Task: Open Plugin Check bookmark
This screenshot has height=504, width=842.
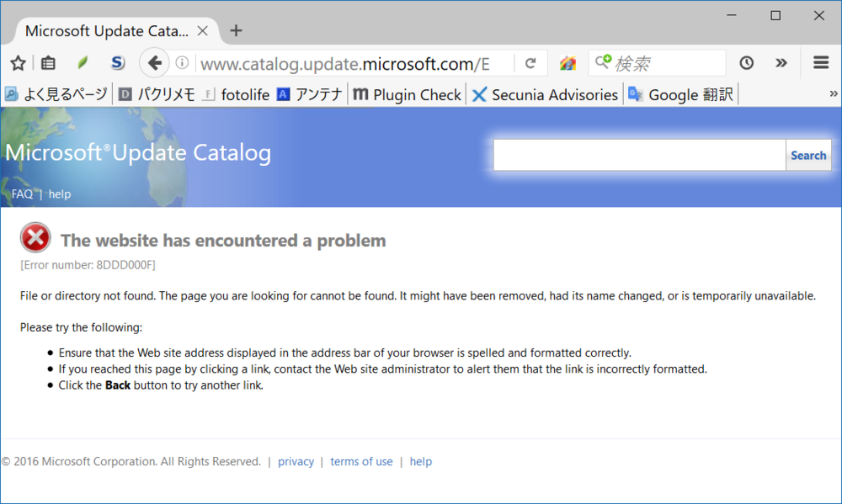Action: click(x=407, y=94)
